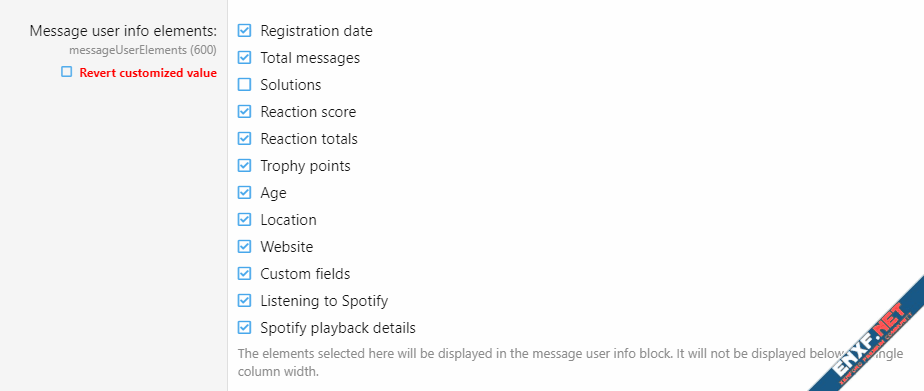Click the Solutions label text
Screen dimensions: 924x391
291,85
